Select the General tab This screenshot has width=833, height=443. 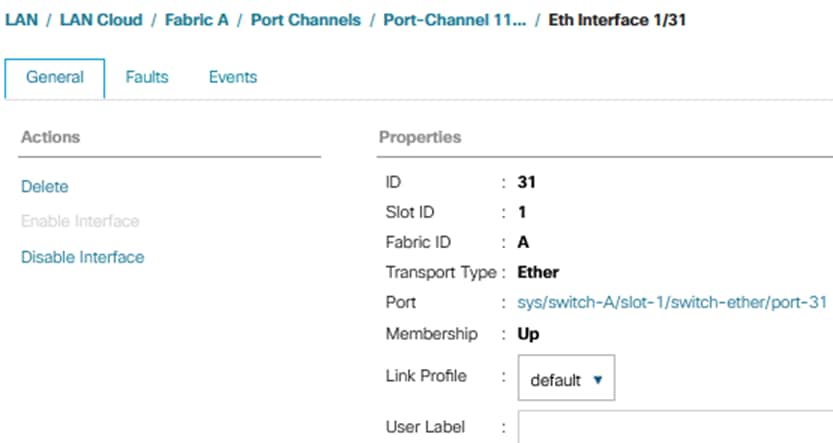tap(55, 77)
